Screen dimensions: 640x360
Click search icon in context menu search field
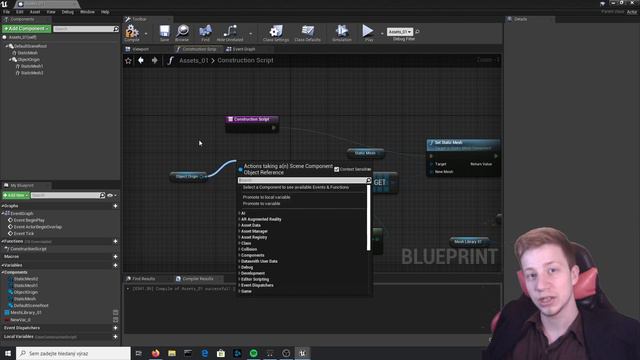click(x=369, y=180)
